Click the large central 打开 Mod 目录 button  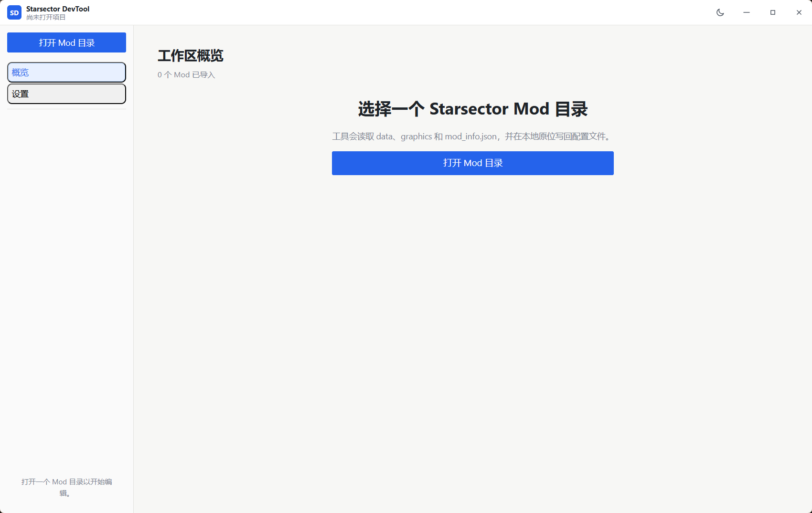tap(473, 163)
